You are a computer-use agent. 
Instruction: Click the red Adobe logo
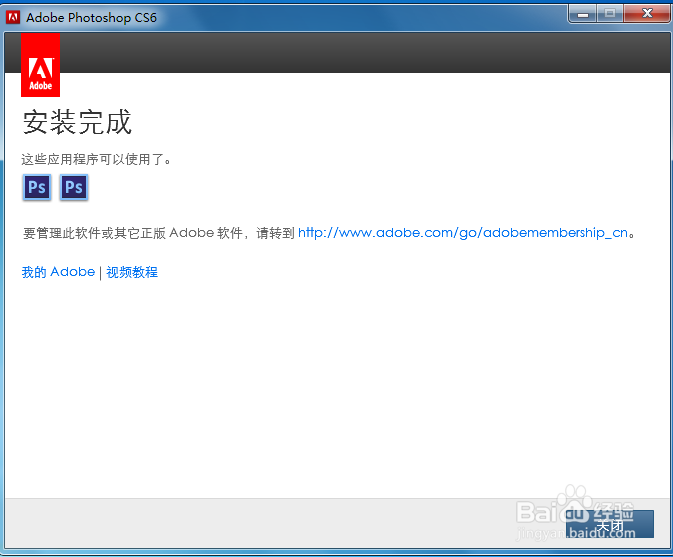click(40, 65)
